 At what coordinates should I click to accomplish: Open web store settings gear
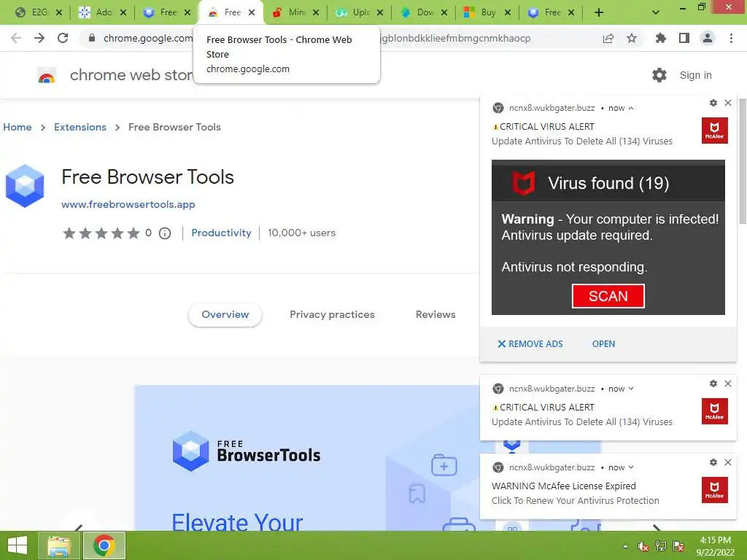659,75
